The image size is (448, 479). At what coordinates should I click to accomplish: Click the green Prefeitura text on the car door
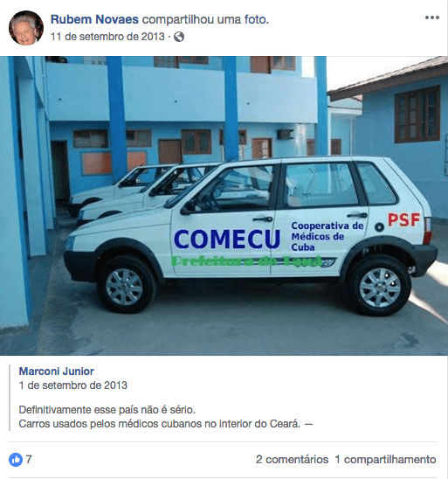coord(246,261)
